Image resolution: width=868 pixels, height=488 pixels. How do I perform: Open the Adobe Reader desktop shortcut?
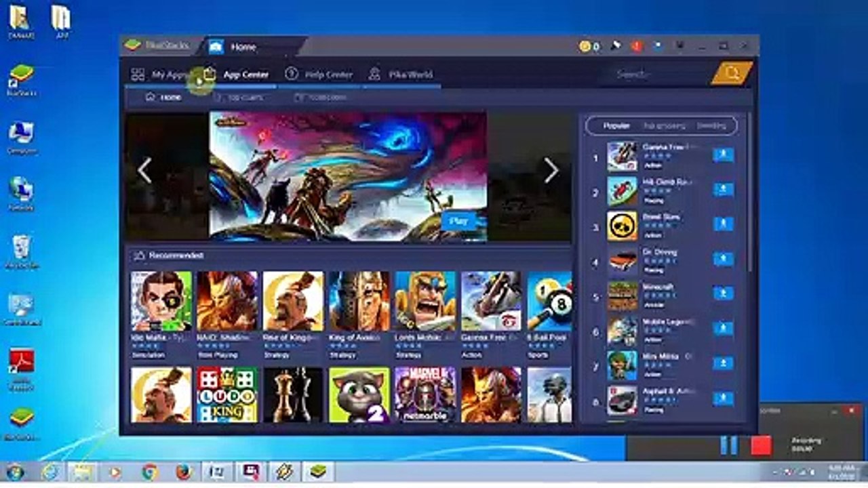click(21, 370)
